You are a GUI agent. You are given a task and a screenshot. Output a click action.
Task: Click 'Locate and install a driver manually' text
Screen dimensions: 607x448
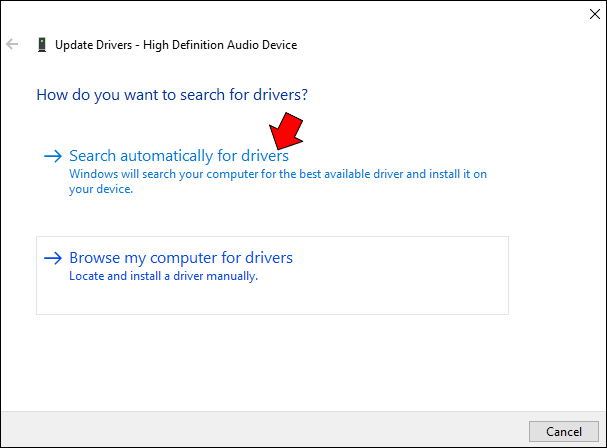pos(163,276)
